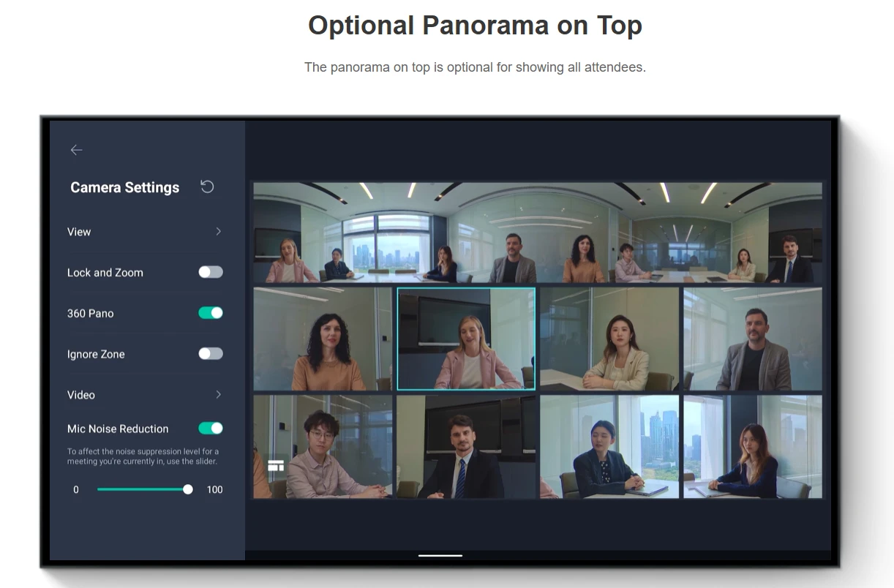894x588 pixels.
Task: Select the man in suit and tie tile
Action: point(466,447)
